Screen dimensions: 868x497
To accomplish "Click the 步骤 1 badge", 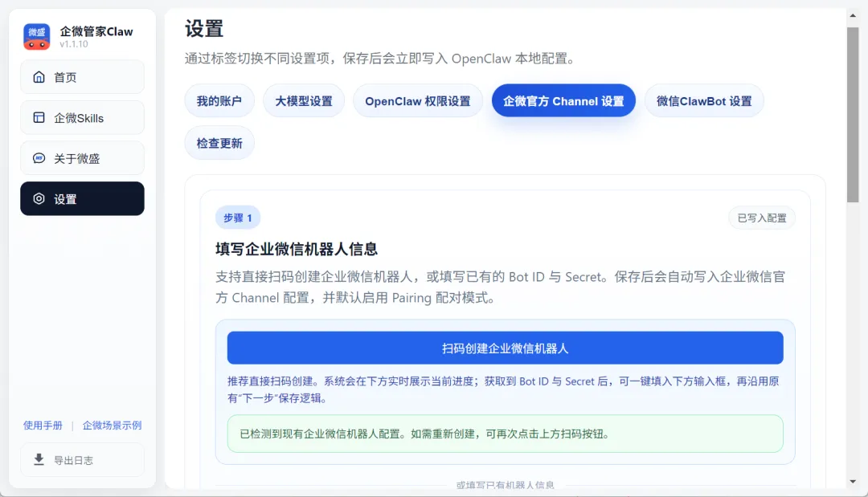I will pos(237,218).
